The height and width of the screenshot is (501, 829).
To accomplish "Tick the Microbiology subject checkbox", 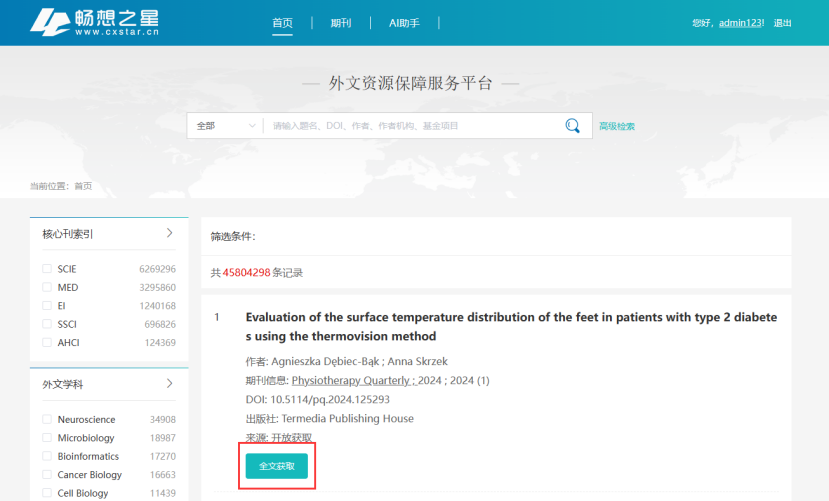I will [x=47, y=438].
